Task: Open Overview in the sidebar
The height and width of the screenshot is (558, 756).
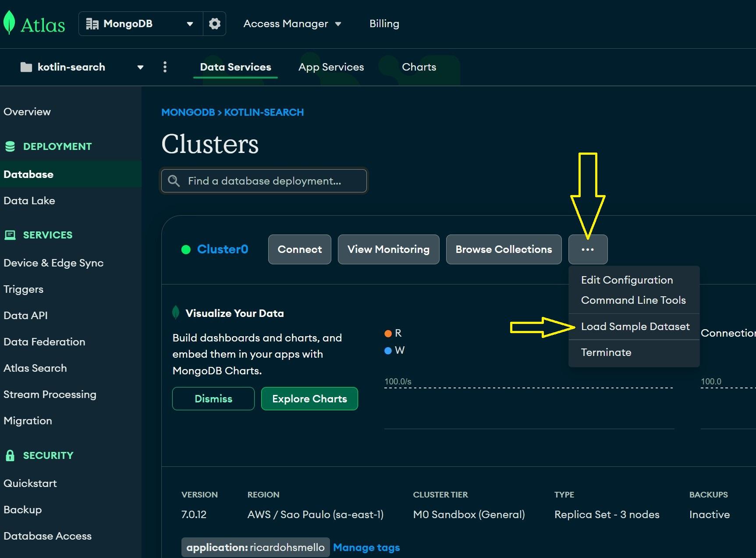Action: (27, 112)
